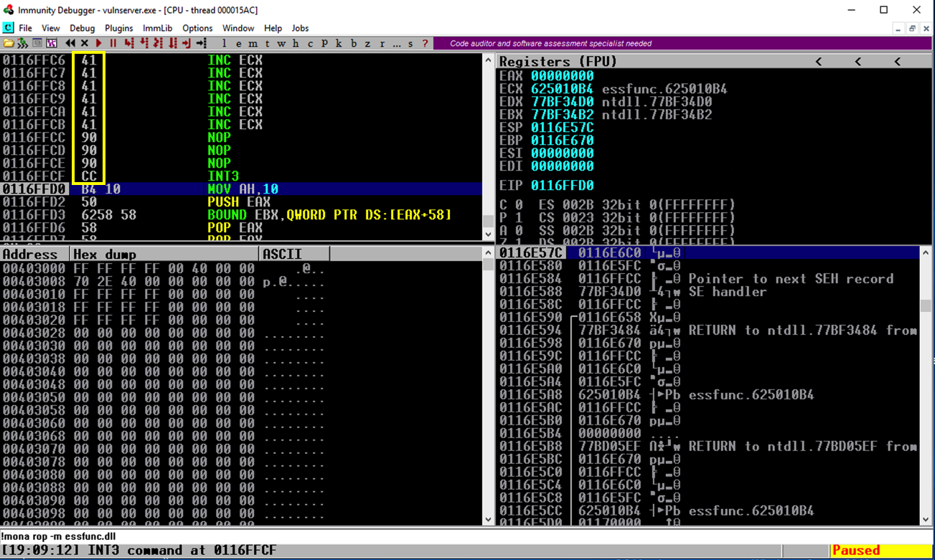935x560 pixels.
Task: Click the Close program X toolbar icon
Action: (85, 44)
